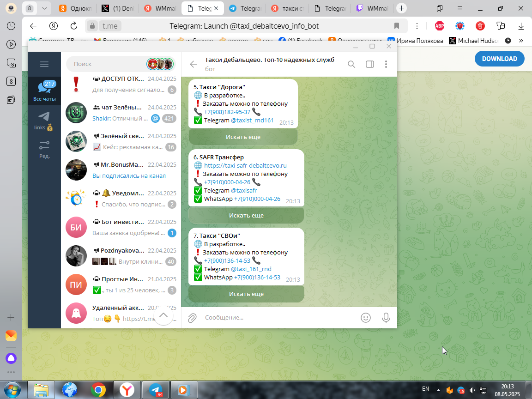Click the mention badge in the Зелёны chat row
Image resolution: width=532 pixels, height=399 pixels.
155,118
